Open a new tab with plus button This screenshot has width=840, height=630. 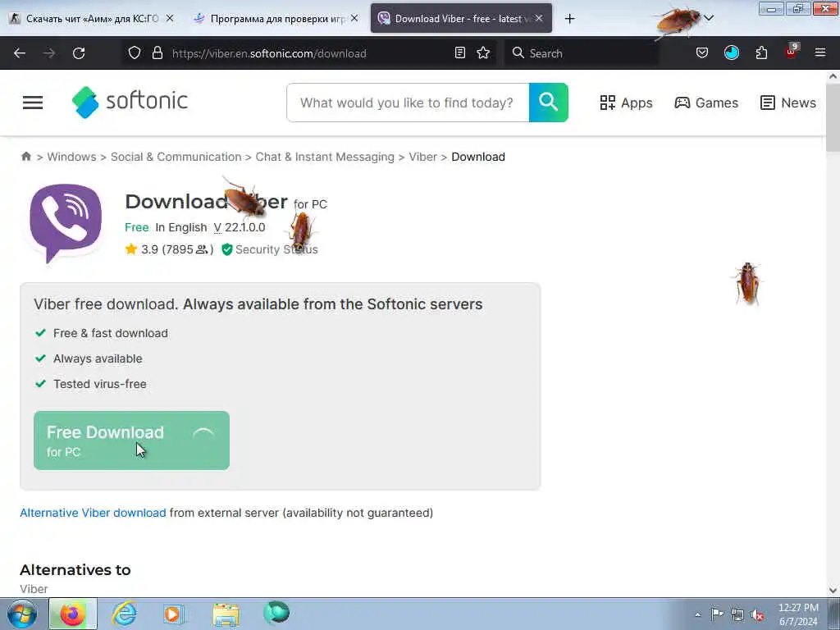coord(569,19)
